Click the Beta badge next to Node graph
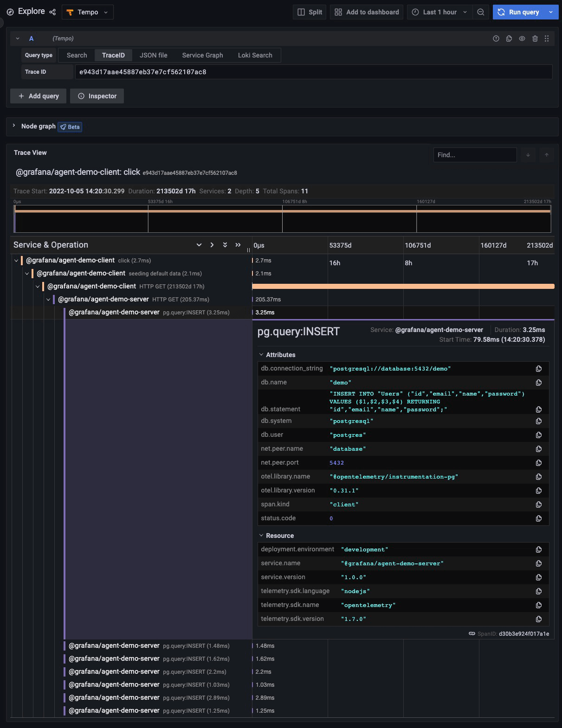562x728 pixels. pos(70,127)
